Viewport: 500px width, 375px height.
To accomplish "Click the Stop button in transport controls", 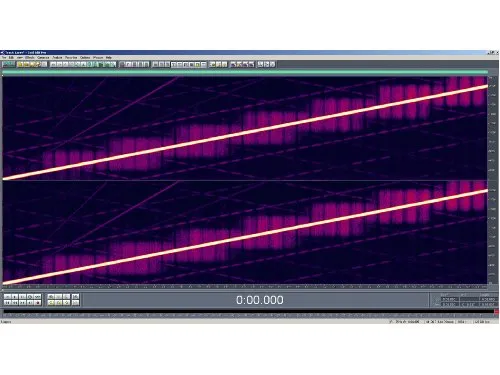I will (8, 297).
